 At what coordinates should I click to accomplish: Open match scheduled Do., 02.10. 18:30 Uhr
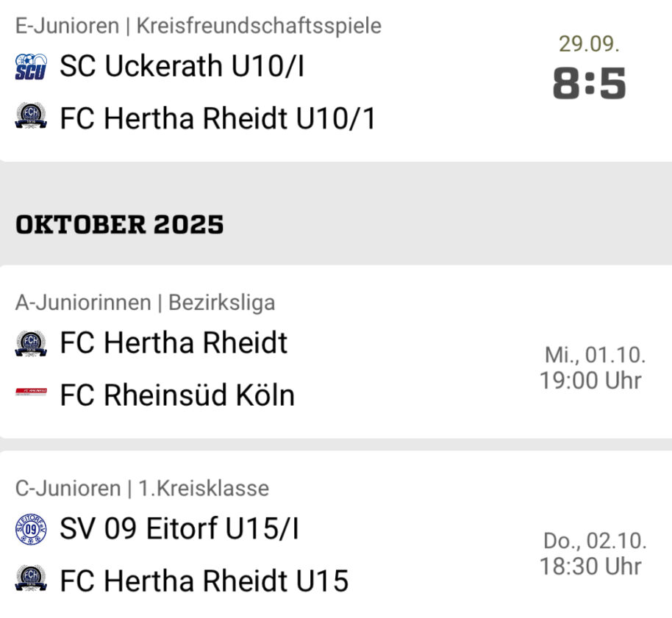tap(593, 554)
